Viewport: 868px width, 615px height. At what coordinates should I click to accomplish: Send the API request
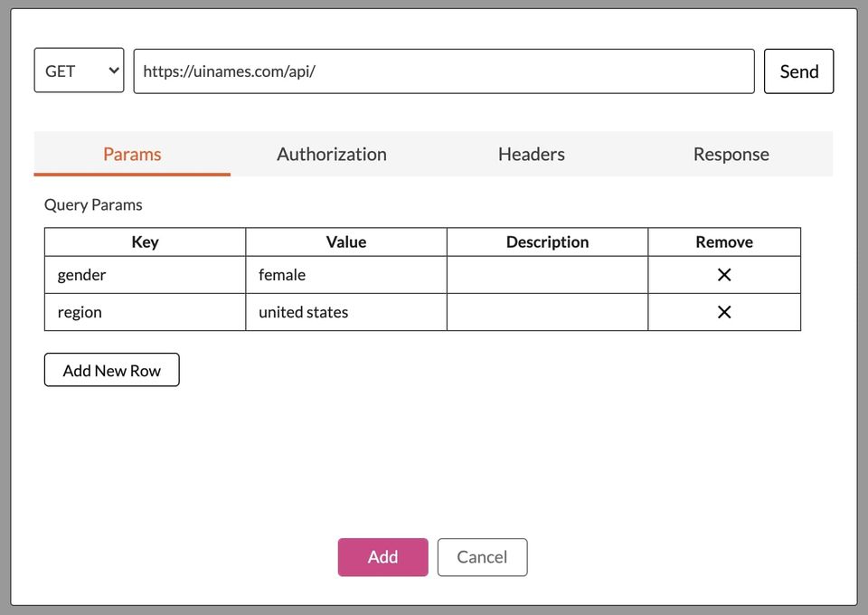point(798,71)
